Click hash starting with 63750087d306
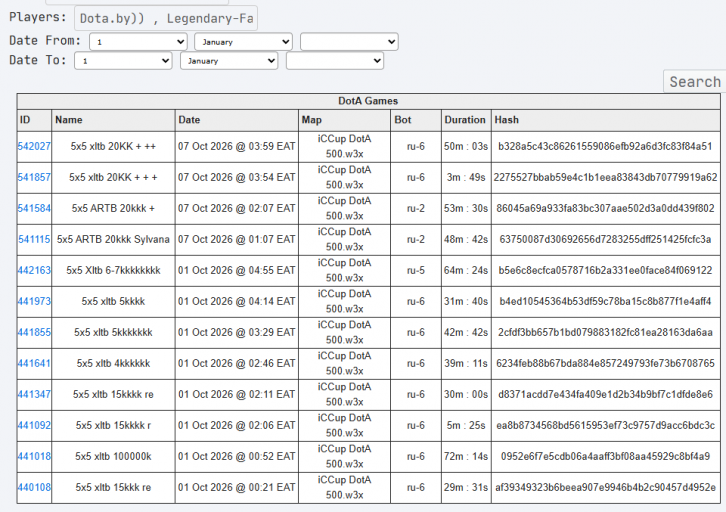This screenshot has width=726, height=512. pos(605,239)
